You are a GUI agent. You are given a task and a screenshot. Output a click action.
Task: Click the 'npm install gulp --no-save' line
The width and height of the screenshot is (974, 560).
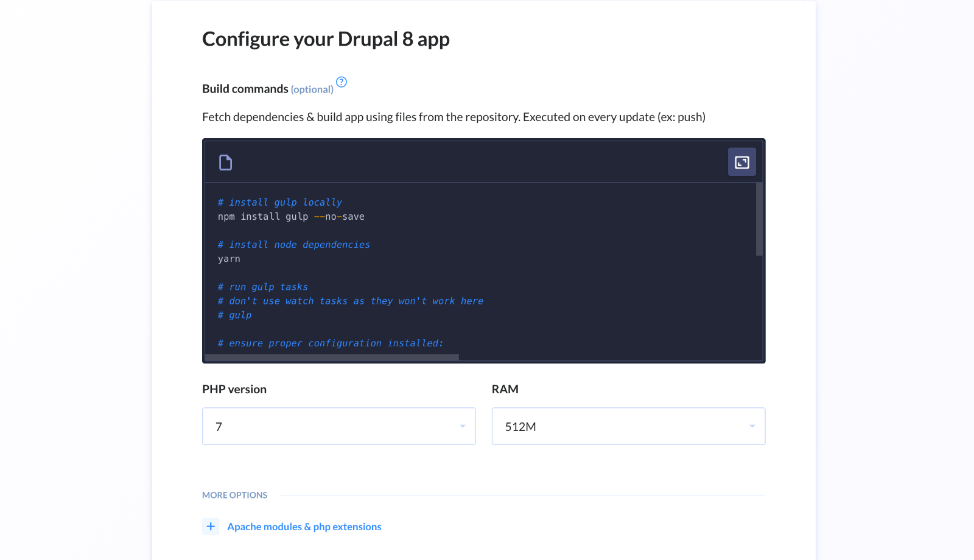291,217
